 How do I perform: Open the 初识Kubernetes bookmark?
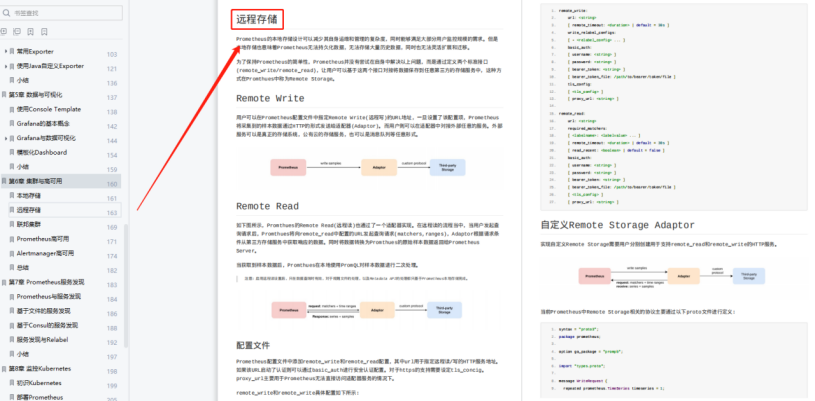click(39, 383)
